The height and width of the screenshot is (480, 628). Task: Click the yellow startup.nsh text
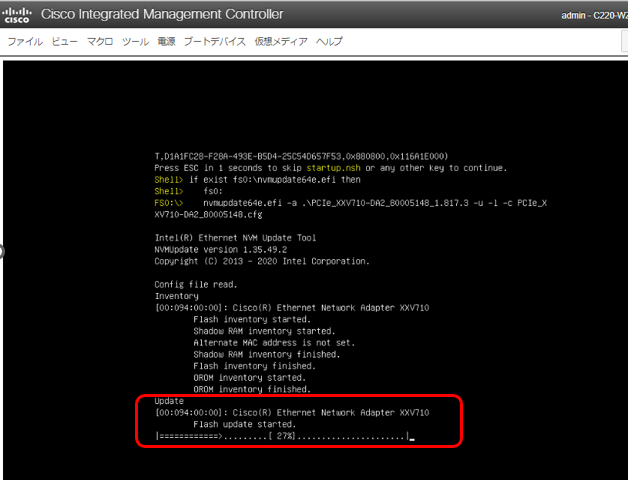[333, 168]
